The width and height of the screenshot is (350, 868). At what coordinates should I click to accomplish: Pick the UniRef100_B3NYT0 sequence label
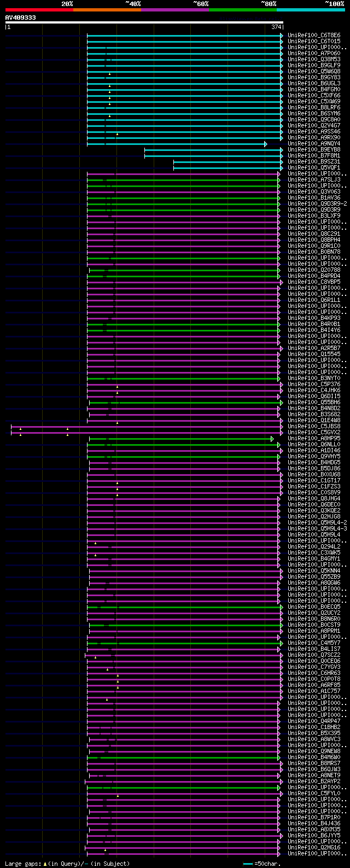click(x=314, y=378)
